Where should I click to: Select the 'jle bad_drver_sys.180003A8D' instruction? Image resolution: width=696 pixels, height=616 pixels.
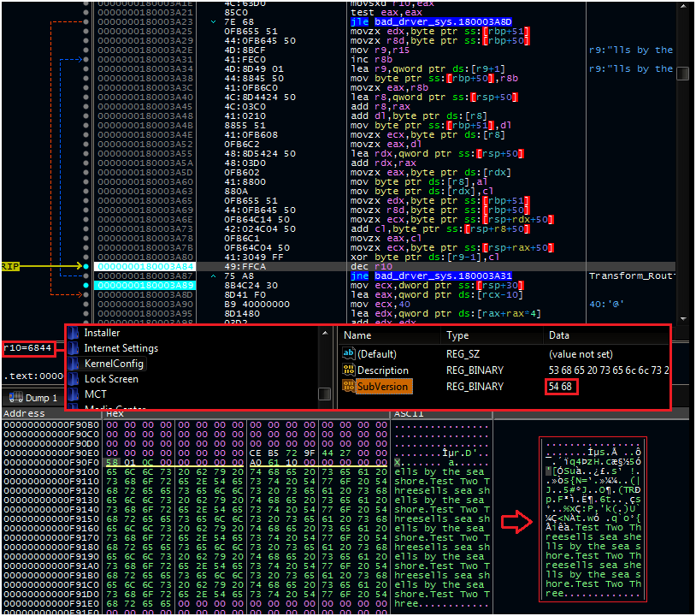pos(431,21)
